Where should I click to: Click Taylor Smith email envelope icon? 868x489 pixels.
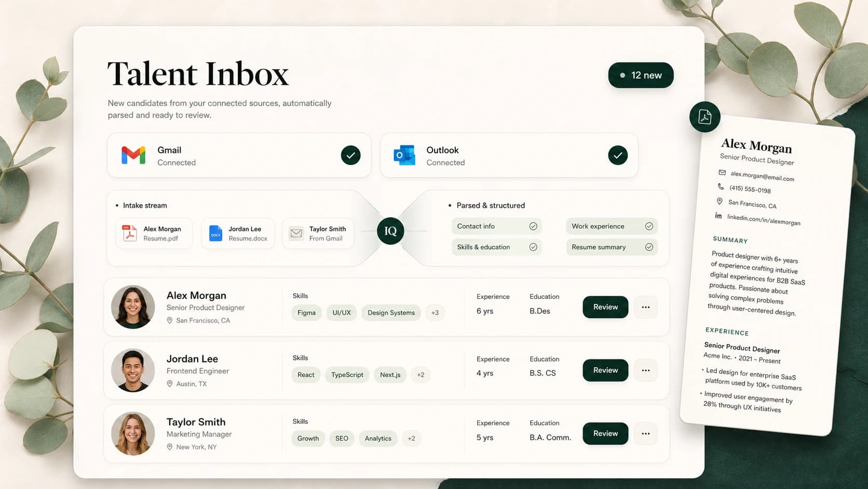coord(296,234)
